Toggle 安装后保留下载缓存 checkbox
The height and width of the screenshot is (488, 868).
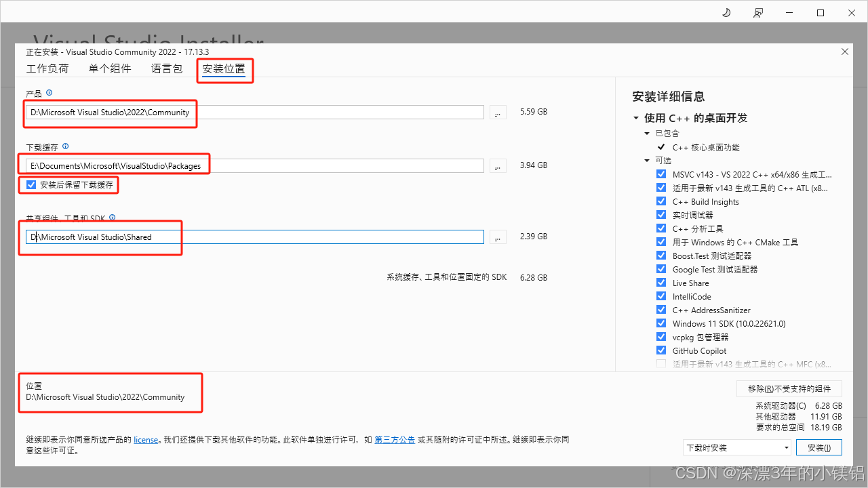[31, 184]
